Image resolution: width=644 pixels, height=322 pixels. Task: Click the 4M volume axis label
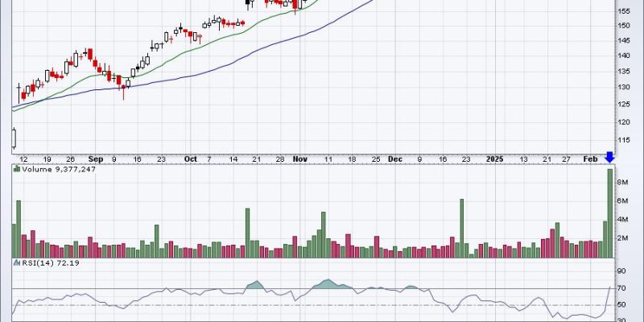tap(622, 219)
